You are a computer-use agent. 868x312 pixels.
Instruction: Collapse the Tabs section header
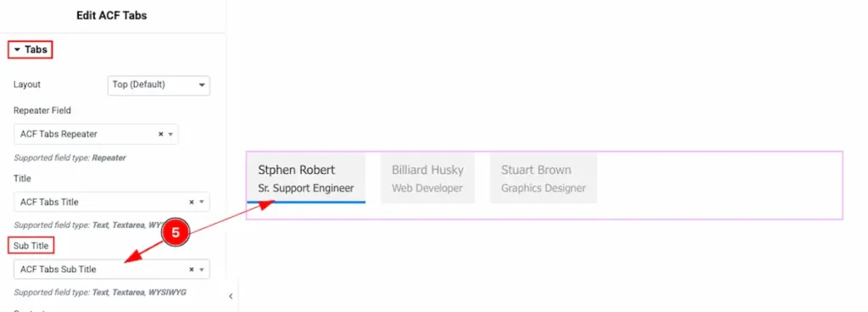pyautogui.click(x=31, y=50)
